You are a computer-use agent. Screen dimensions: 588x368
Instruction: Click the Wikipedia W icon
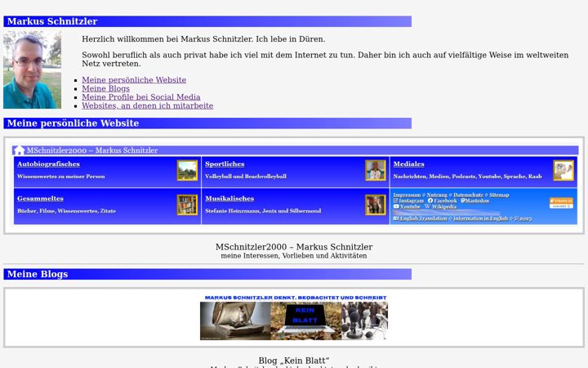427,207
